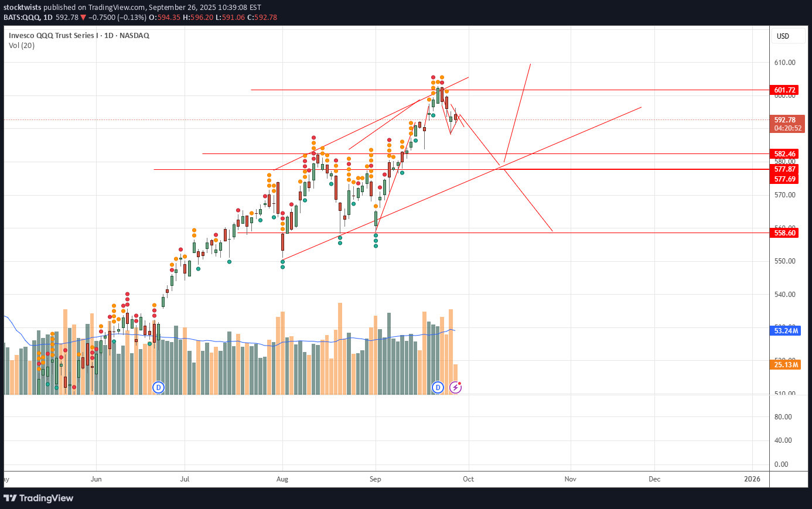This screenshot has height=509, width=812.
Task: Click the Jun label on time axis
Action: coord(96,479)
